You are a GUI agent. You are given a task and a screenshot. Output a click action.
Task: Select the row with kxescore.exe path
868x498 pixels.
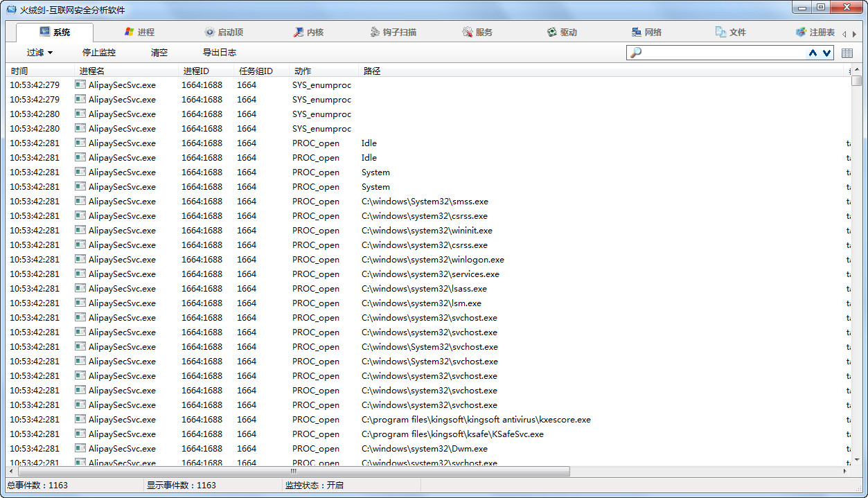pos(428,420)
